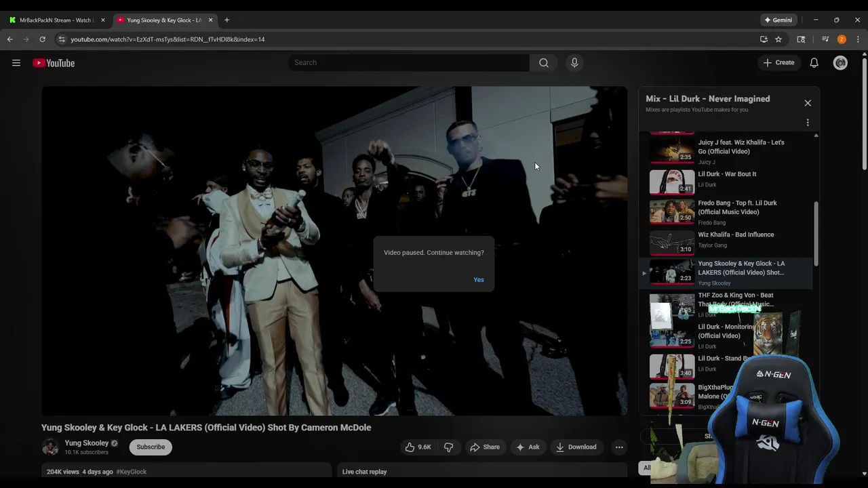Download the video
Image resolution: width=868 pixels, height=488 pixels.
(576, 447)
